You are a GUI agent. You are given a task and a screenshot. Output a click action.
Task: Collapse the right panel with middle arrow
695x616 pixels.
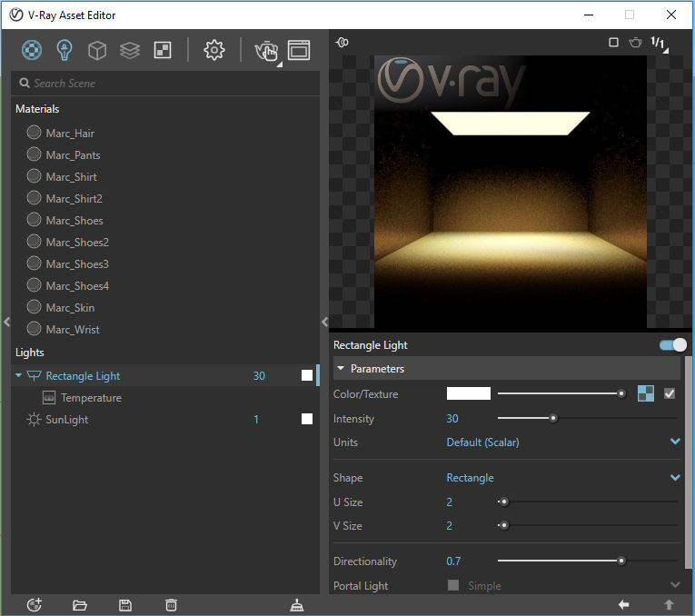325,322
